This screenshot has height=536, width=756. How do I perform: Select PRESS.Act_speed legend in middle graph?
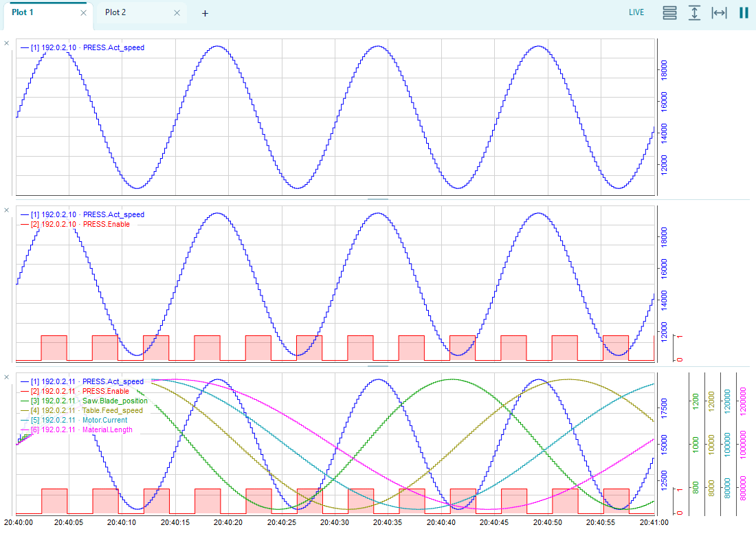tap(82, 214)
